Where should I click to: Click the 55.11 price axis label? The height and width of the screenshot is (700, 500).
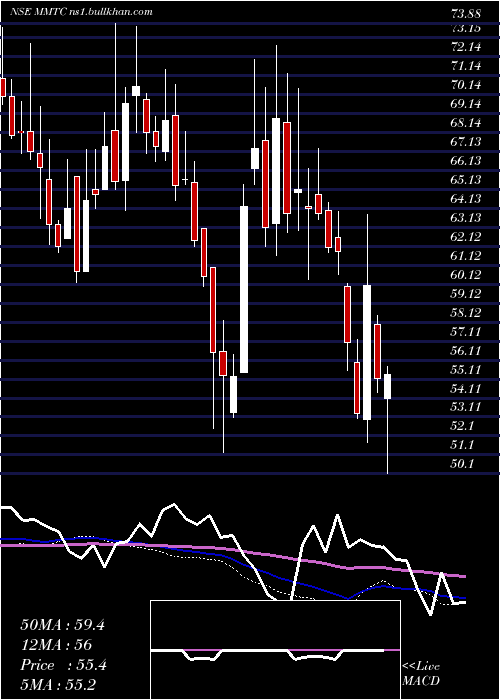[x=466, y=370]
